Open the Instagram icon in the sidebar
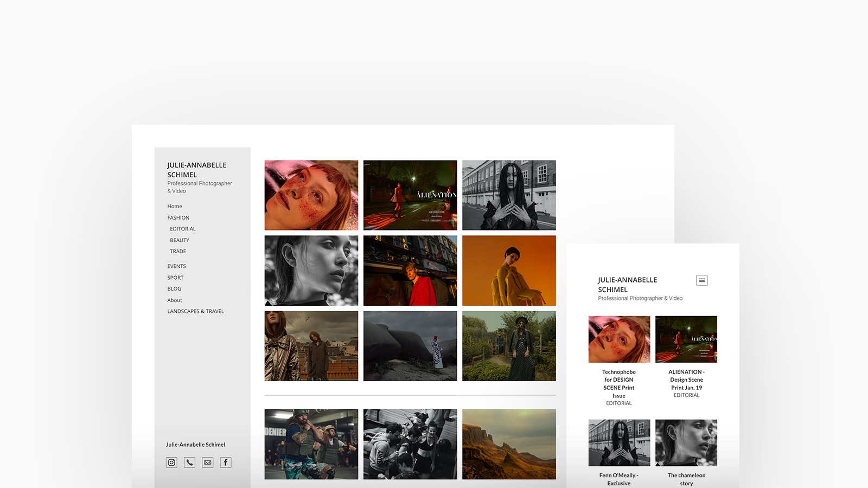The image size is (868, 488). point(171,463)
